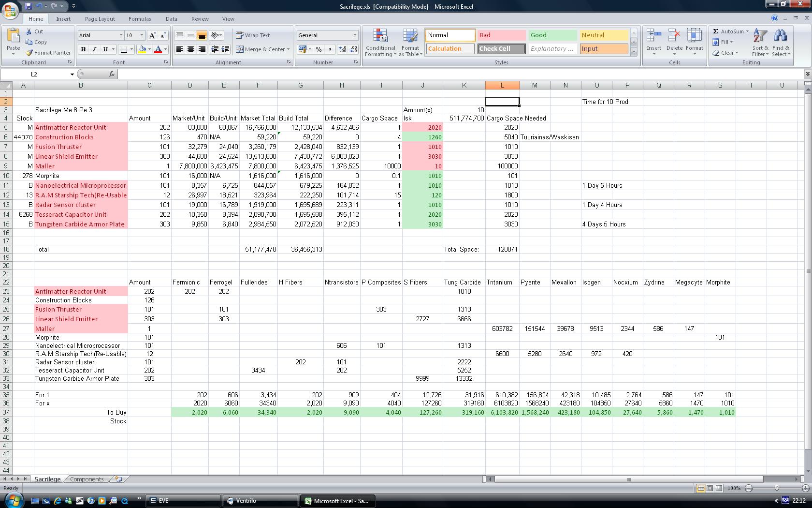Toggle Underline formatting
The height and width of the screenshot is (508, 812).
coord(105,49)
